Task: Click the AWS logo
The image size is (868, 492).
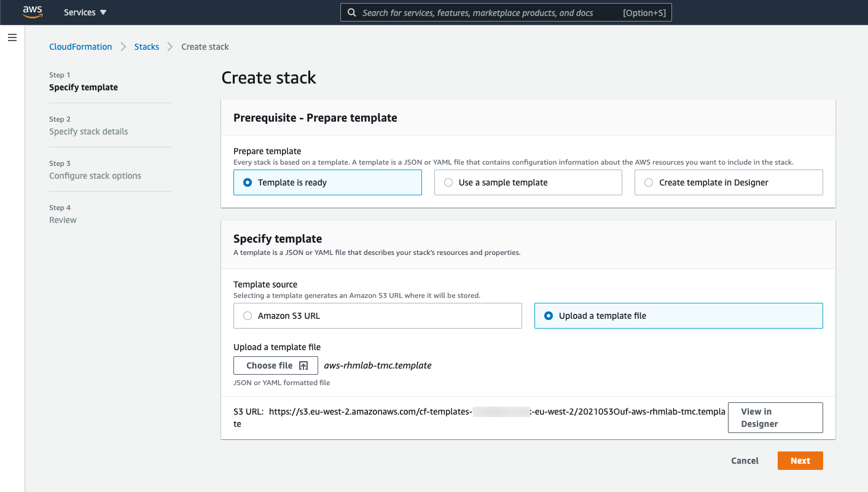Action: point(33,12)
